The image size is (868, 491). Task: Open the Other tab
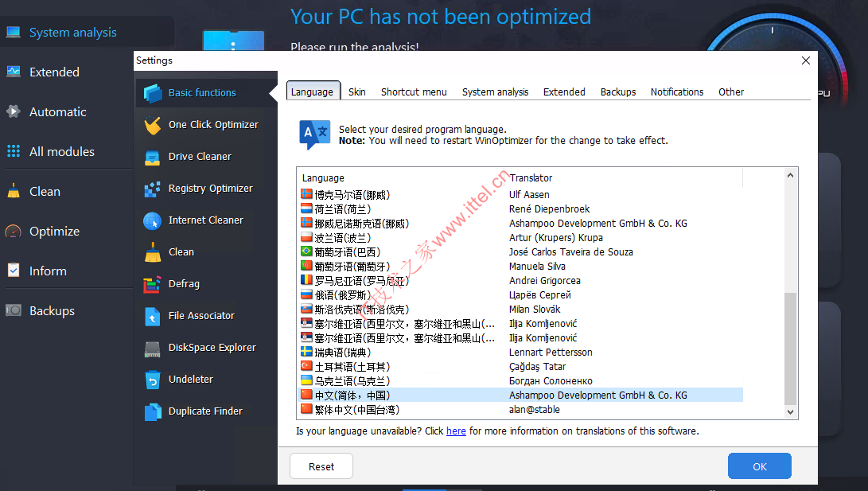pyautogui.click(x=731, y=92)
